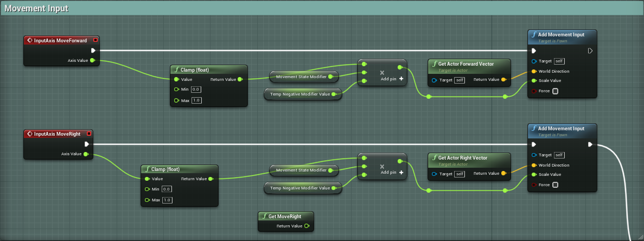This screenshot has width=644, height=241.
Task: Toggle Force checkbox on the bottom Add Movement Input
Action: tap(555, 185)
